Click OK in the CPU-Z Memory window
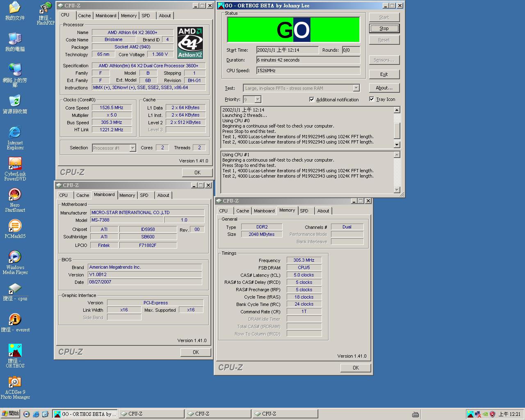Viewport: 525px width, 420px height. pyautogui.click(x=356, y=368)
